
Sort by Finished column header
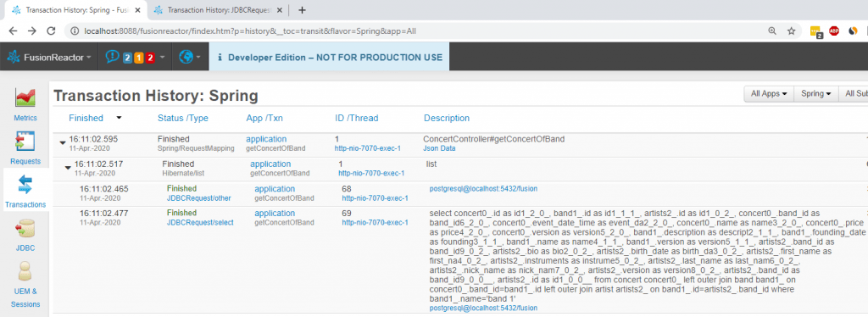86,118
